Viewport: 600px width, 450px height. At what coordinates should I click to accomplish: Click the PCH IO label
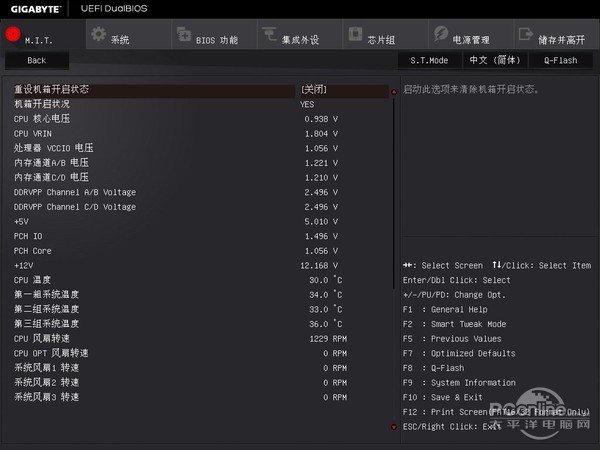coord(28,236)
